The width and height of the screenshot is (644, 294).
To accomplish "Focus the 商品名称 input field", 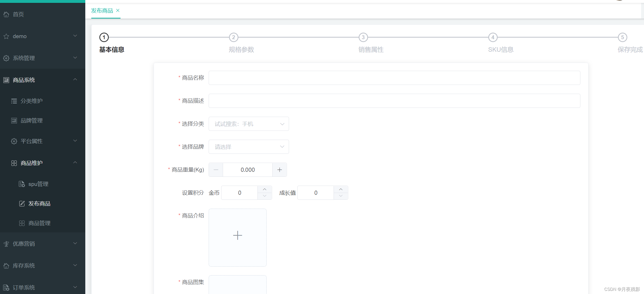I will 394,78.
